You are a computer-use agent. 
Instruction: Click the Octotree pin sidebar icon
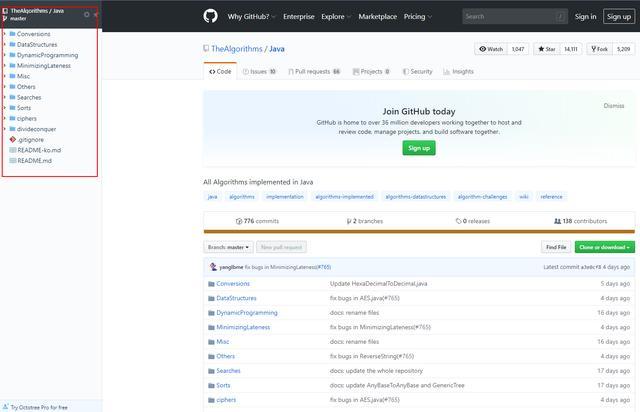pos(96,14)
